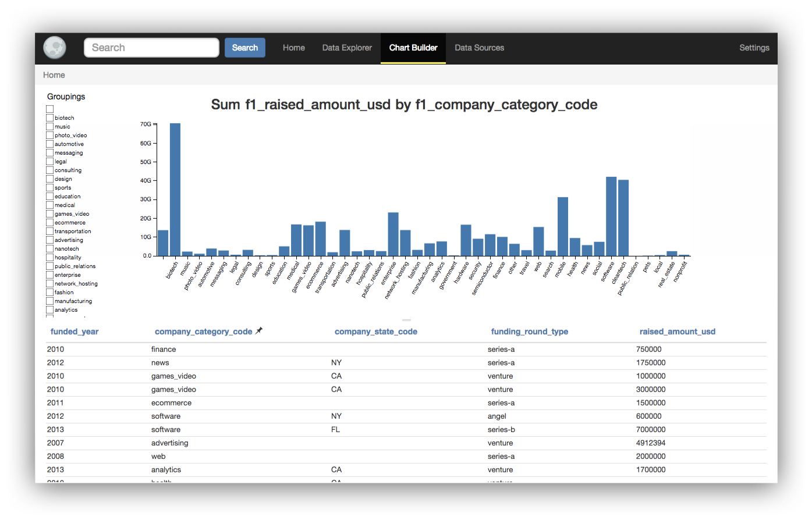This screenshot has height=520, width=812.
Task: Click the globe logo icon in navbar
Action: pyautogui.click(x=55, y=48)
